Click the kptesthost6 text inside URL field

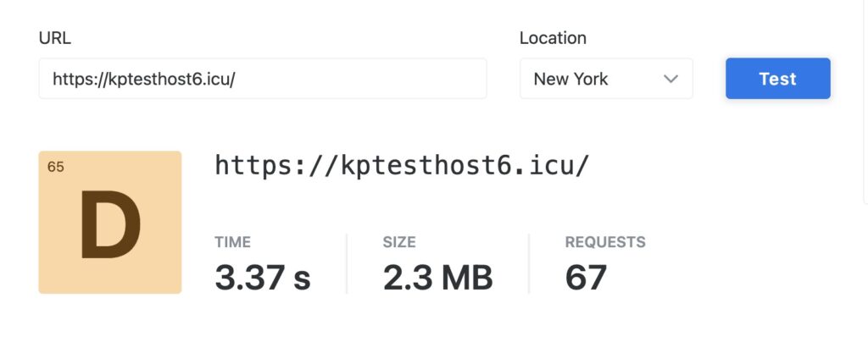pos(161,80)
